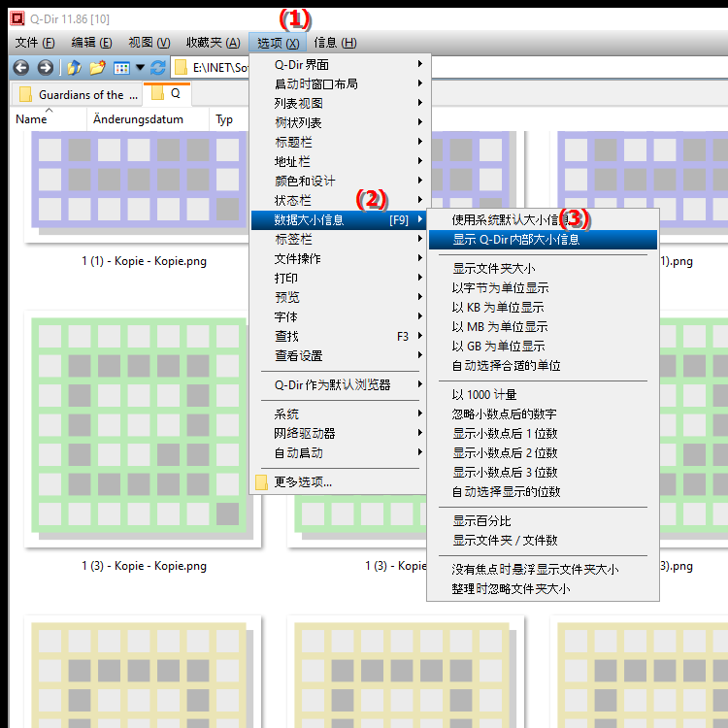This screenshot has height=728, width=728.
Task: Expand Q-Dir 界面 submenu
Action: click(x=340, y=64)
